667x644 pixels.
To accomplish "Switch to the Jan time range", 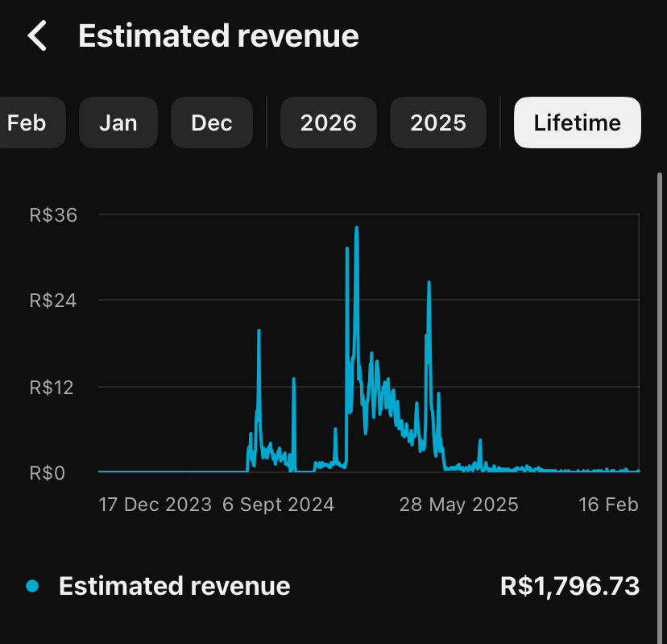I will [118, 123].
